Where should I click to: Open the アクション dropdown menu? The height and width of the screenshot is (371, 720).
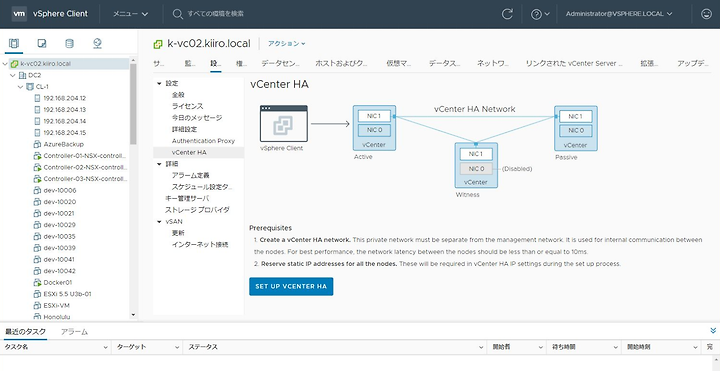tap(287, 44)
